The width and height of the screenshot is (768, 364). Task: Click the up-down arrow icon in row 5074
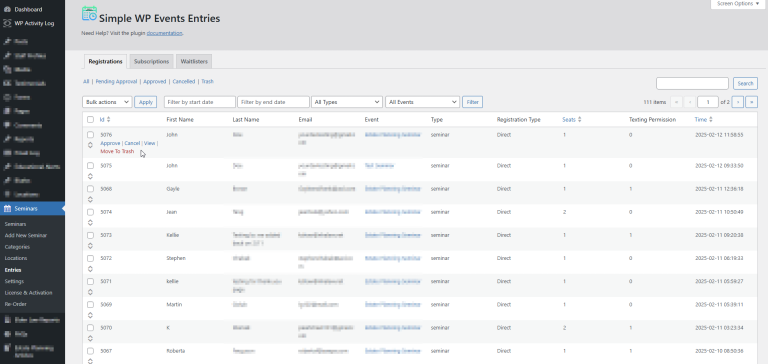(90, 222)
